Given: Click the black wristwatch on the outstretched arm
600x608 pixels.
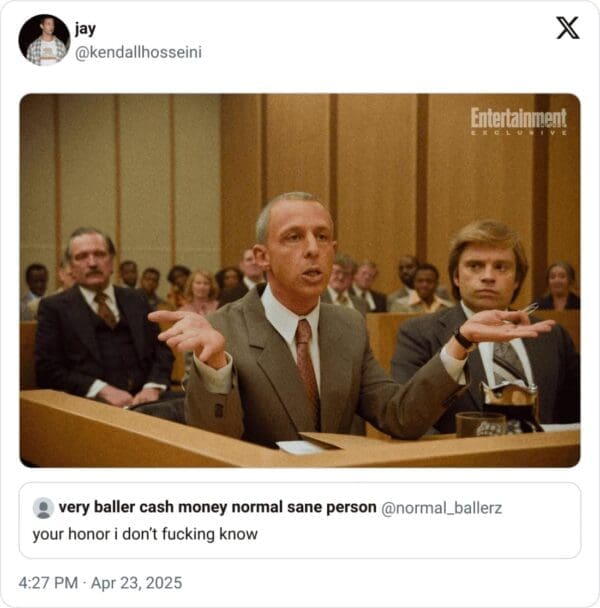Looking at the screenshot, I should click(x=463, y=339).
